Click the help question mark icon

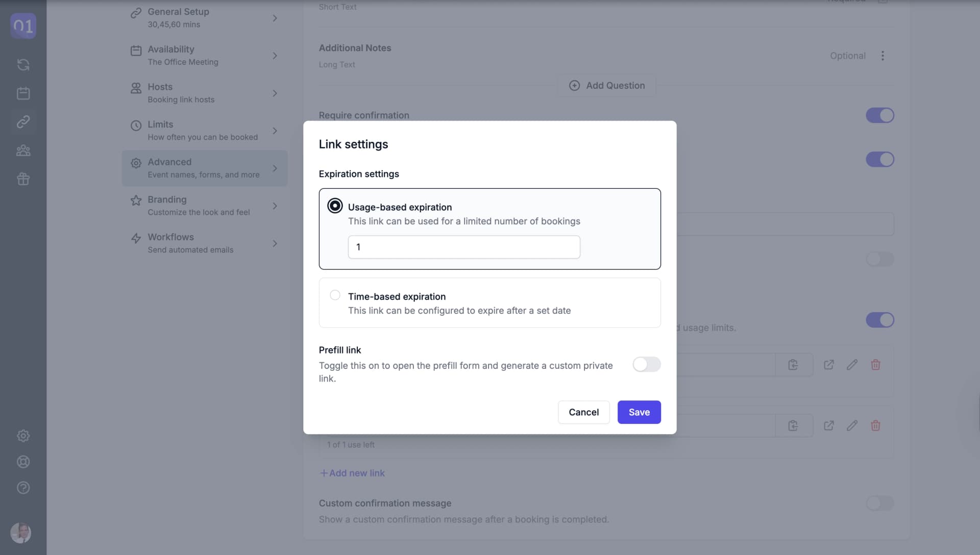coord(23,488)
